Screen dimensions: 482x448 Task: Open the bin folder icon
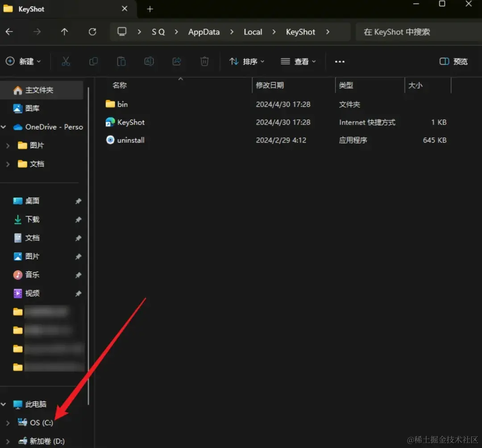(110, 104)
